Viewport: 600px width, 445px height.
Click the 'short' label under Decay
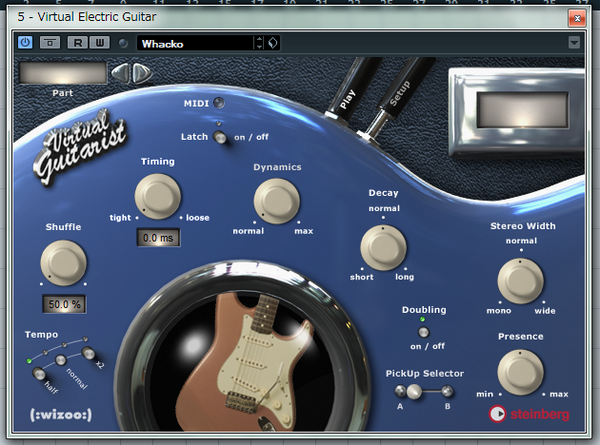click(362, 277)
